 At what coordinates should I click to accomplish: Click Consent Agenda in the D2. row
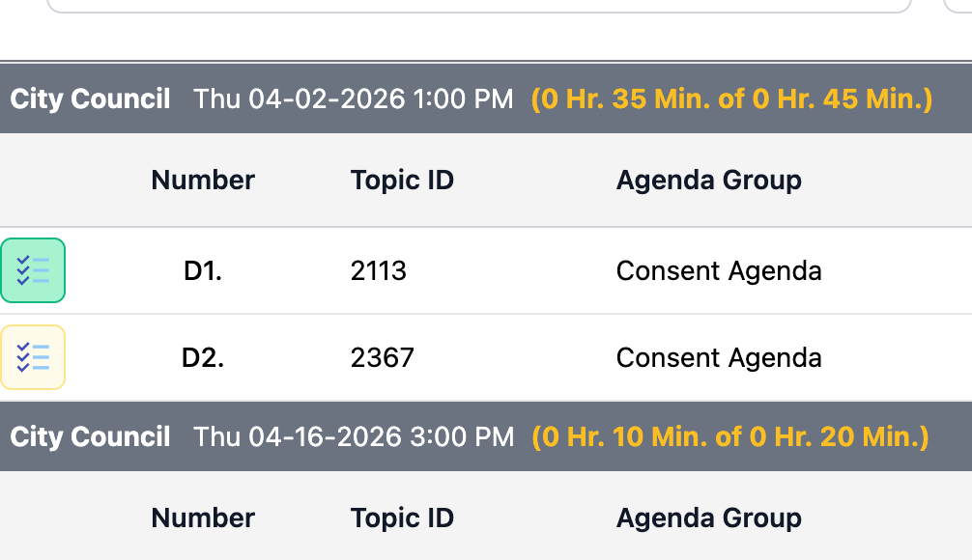pyautogui.click(x=719, y=358)
